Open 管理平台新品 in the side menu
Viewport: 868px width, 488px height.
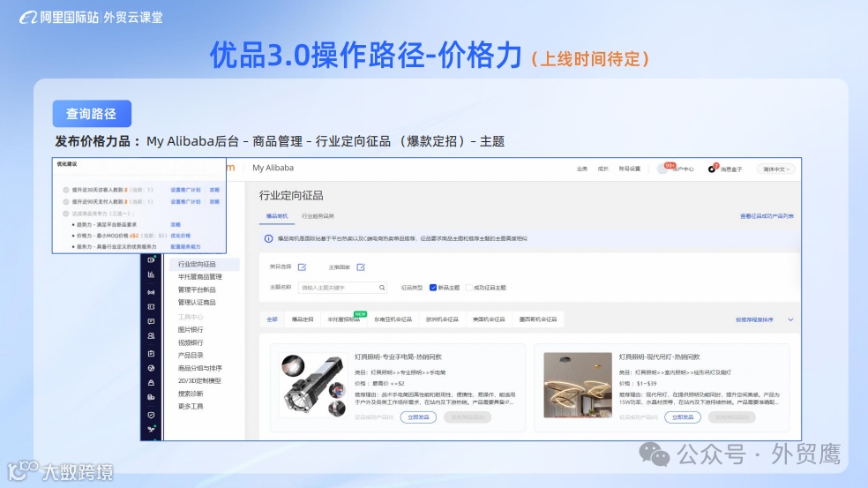coord(197,289)
